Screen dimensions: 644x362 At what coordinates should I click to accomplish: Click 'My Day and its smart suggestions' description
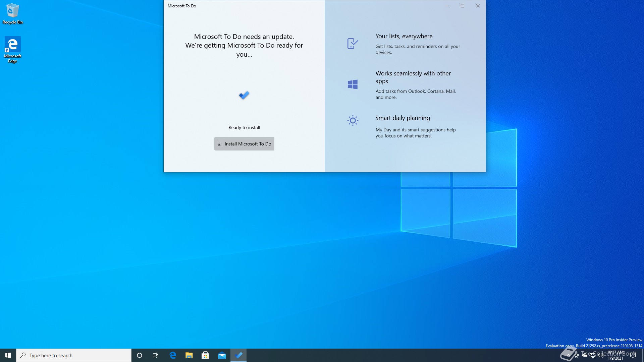tap(416, 133)
